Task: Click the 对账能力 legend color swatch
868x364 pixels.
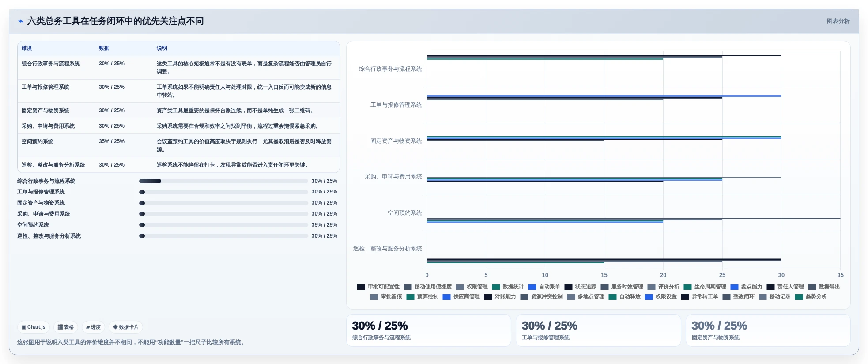Action: coord(488,297)
